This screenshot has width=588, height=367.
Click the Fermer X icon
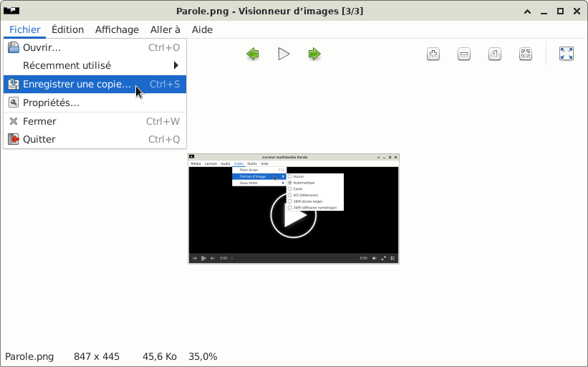(x=14, y=121)
